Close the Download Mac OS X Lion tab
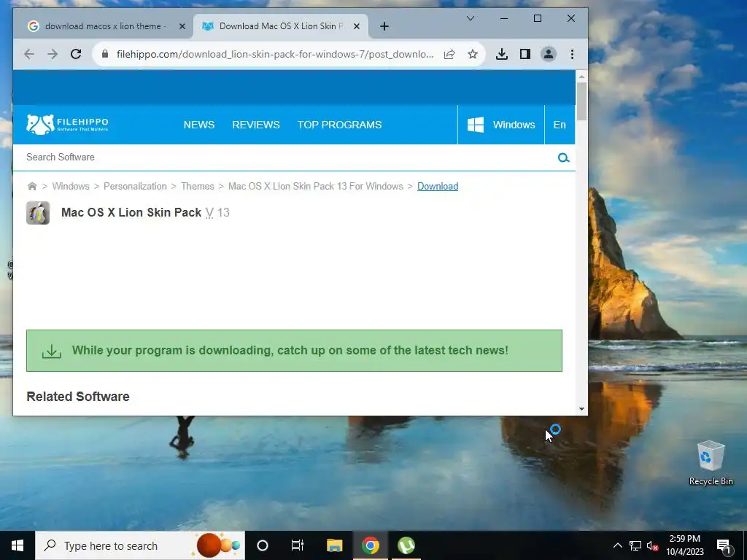The height and width of the screenshot is (560, 747). pos(356,27)
